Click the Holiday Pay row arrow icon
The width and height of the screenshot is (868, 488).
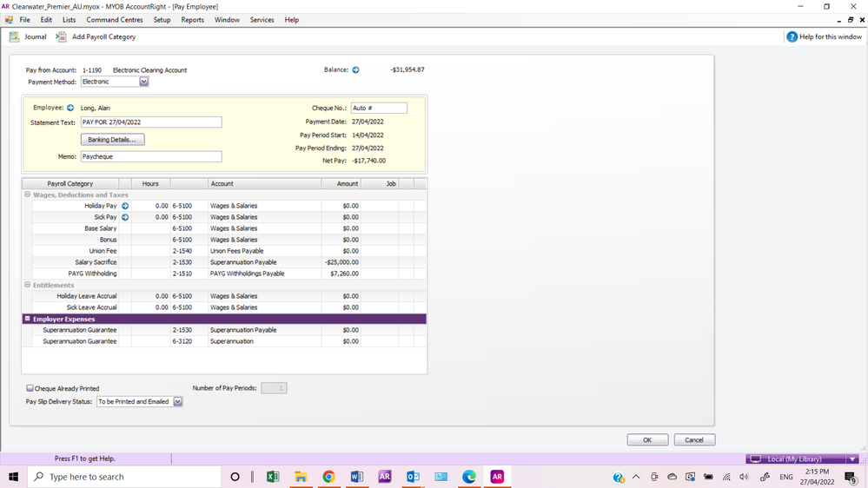click(x=125, y=206)
